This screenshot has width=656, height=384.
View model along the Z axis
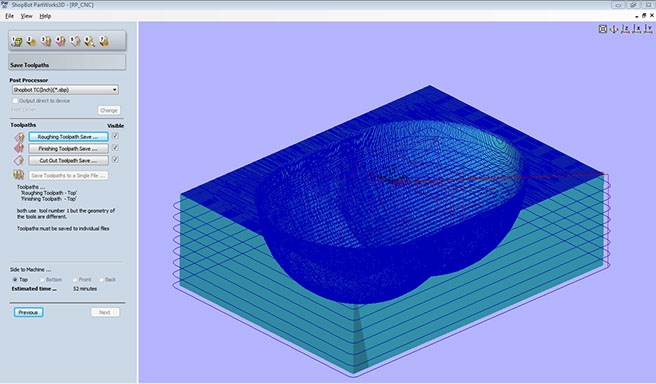[625, 29]
